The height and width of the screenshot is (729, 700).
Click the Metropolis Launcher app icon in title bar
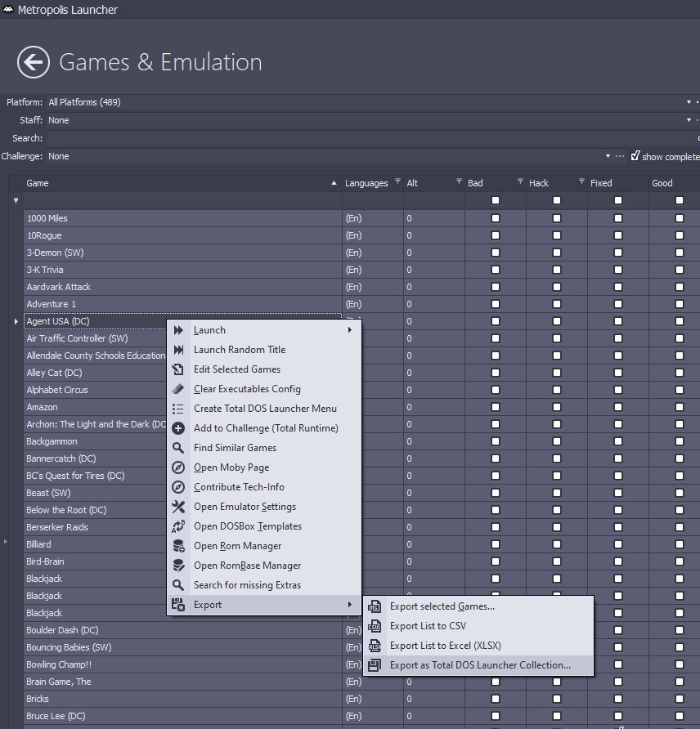click(8, 9)
